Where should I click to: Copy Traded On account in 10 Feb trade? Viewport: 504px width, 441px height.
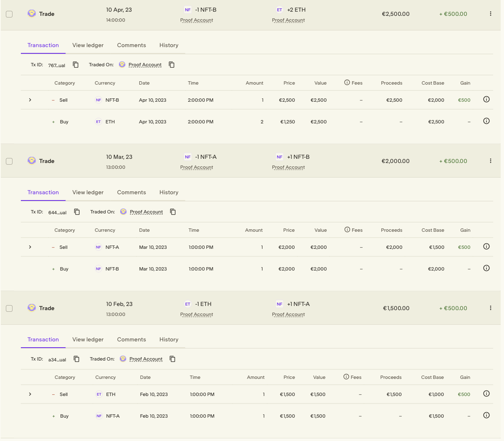pos(173,359)
